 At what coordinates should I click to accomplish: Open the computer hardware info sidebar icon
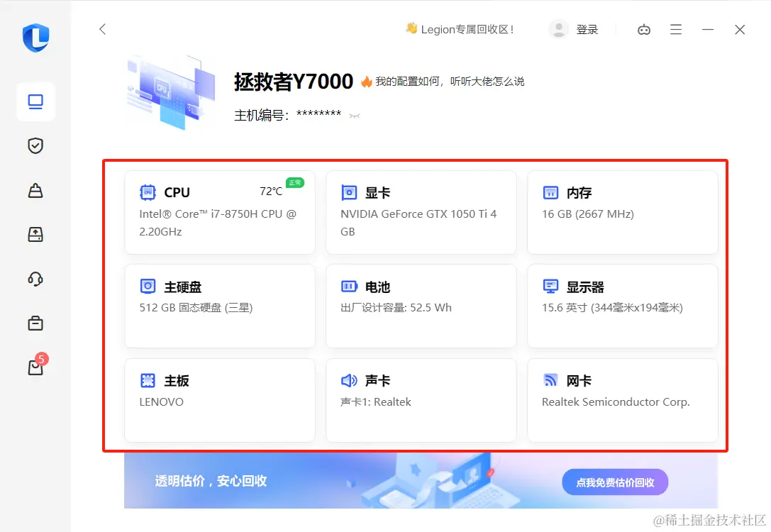pyautogui.click(x=35, y=101)
